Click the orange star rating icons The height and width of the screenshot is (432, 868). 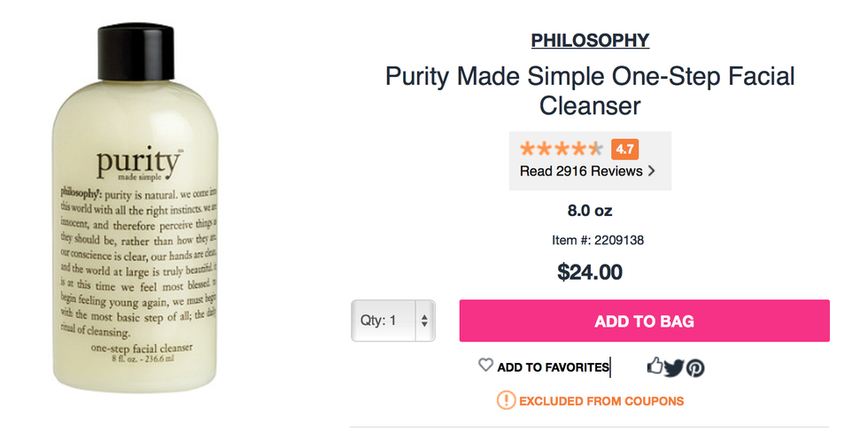[x=562, y=149]
